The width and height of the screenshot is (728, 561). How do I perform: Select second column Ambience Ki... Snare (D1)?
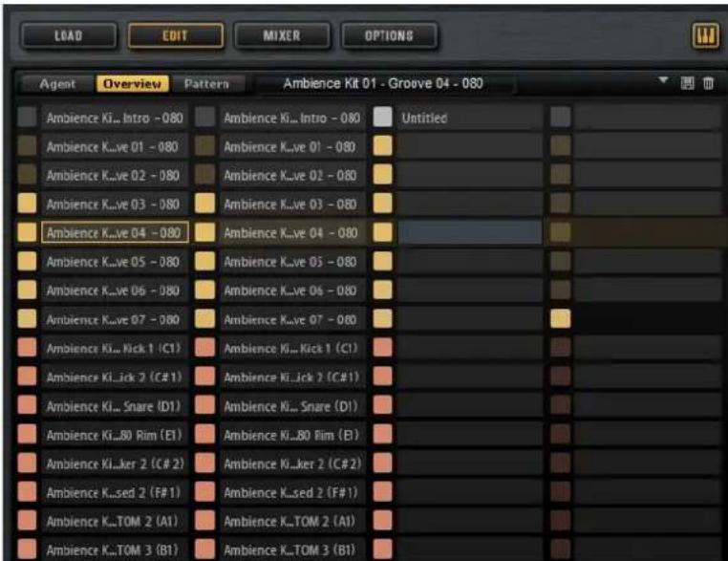click(292, 406)
